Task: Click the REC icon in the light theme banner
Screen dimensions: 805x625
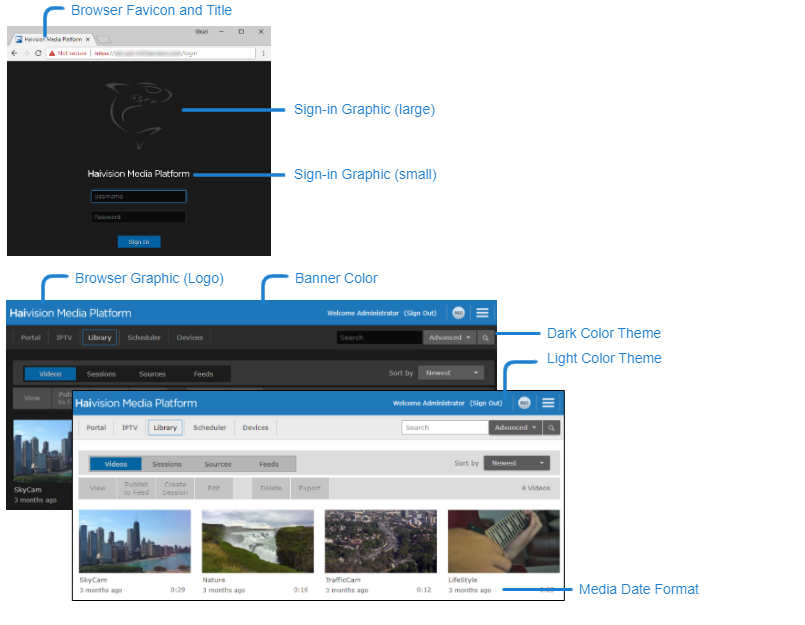Action: (x=524, y=403)
